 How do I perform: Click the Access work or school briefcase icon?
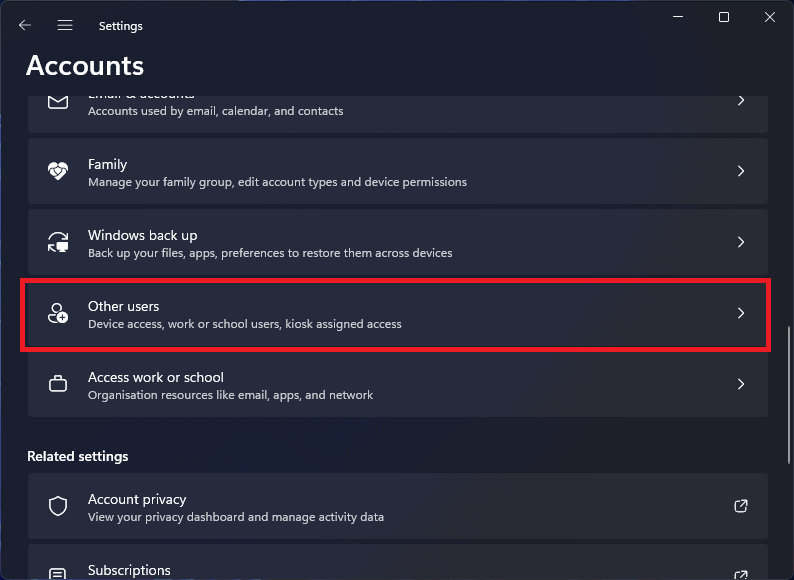click(58, 384)
